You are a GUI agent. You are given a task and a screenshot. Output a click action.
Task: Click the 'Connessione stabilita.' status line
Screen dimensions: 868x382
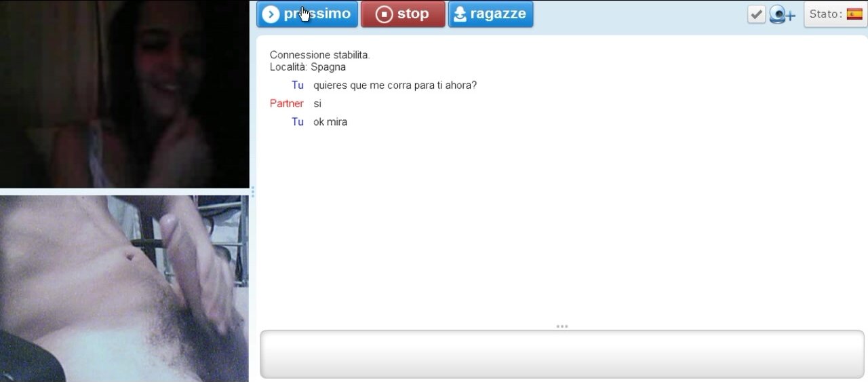[x=319, y=55]
